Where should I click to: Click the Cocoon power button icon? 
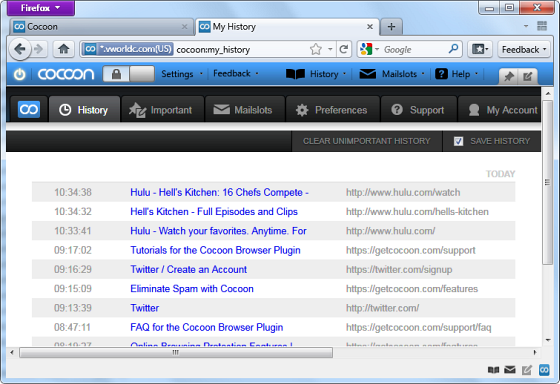[x=20, y=74]
